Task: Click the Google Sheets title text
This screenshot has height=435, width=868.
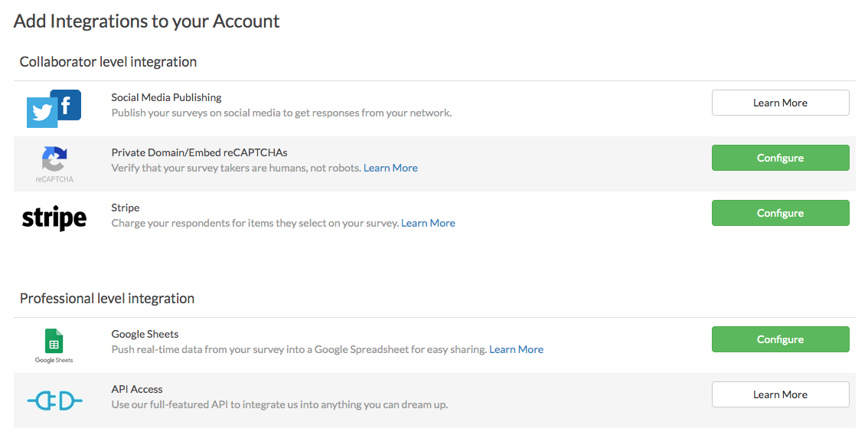Action: point(145,334)
